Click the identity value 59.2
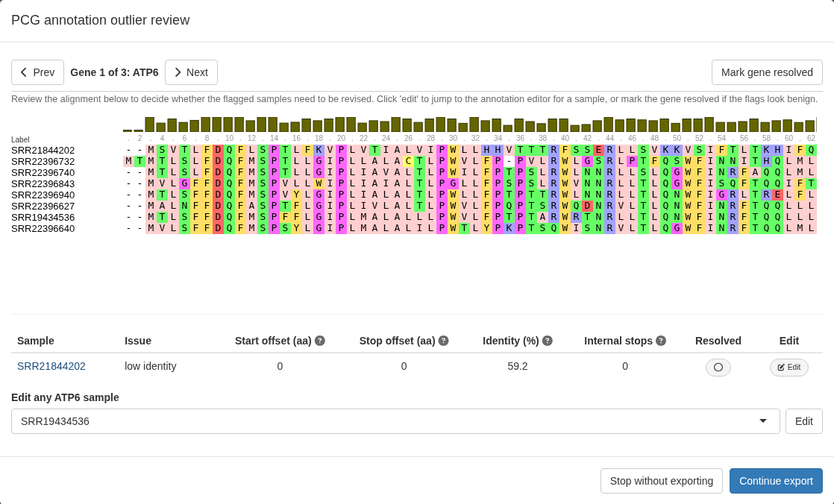The height and width of the screenshot is (504, 834). [x=518, y=366]
